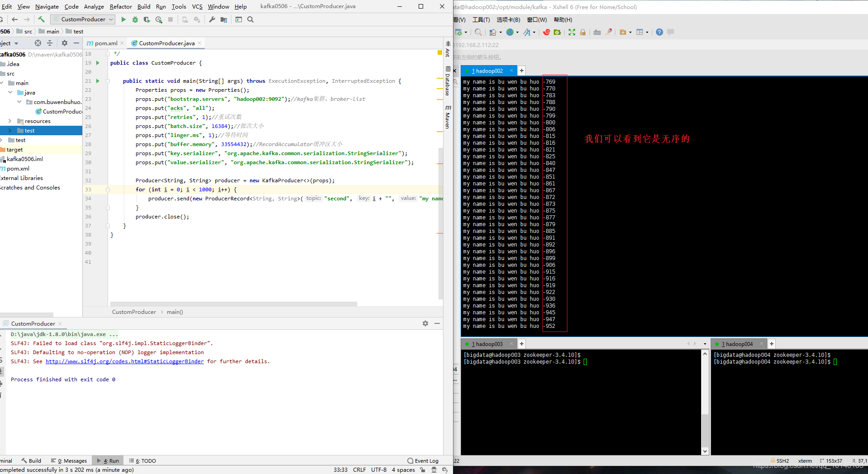Click the Xshell globe icon
868x474 pixels.
tap(510, 32)
